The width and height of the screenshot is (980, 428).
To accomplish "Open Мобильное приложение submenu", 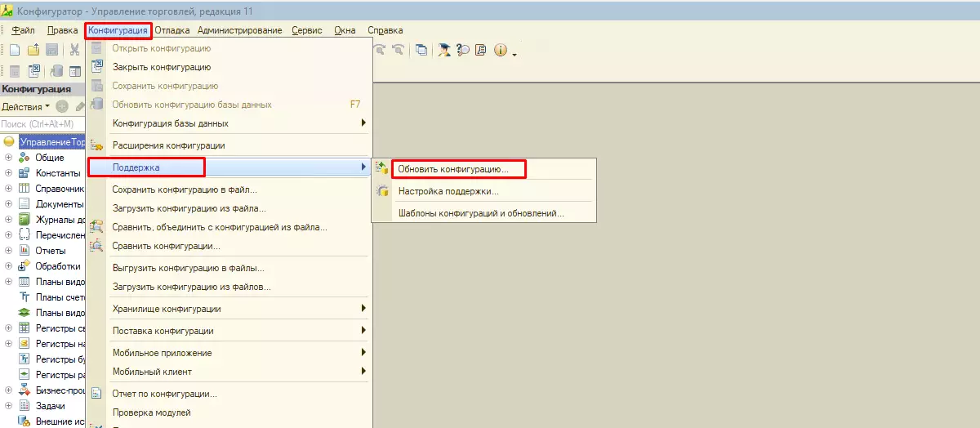I will (229, 353).
